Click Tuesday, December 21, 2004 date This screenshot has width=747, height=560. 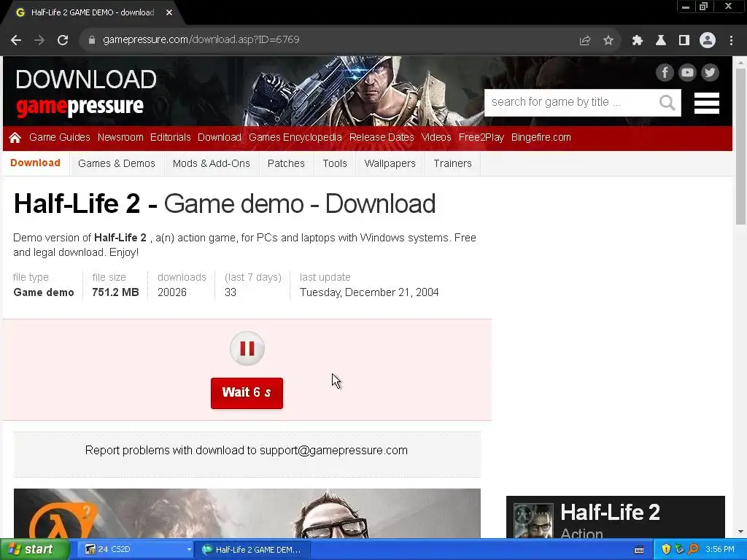[x=369, y=292]
